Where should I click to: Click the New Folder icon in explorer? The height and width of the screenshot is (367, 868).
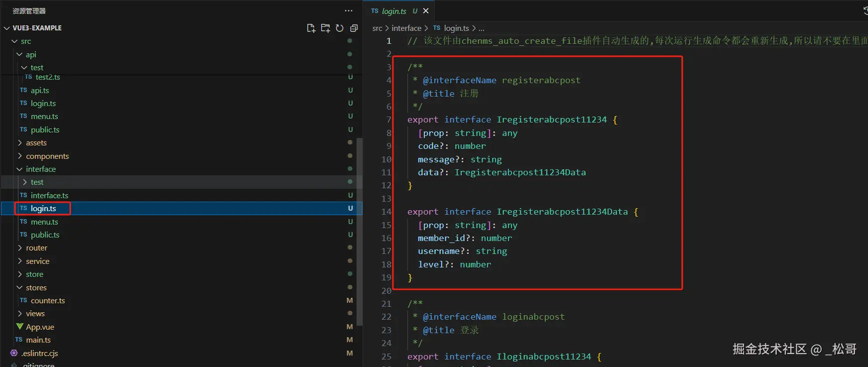click(325, 28)
